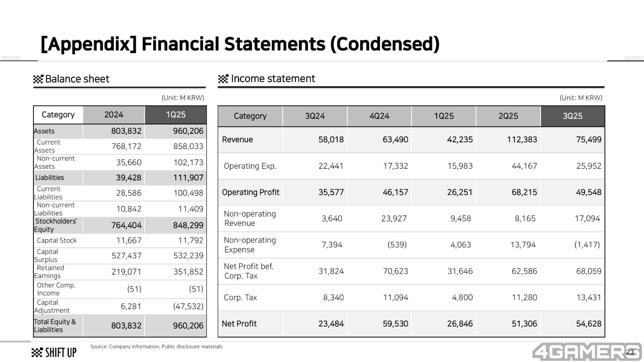Click the checkered flag icon beside Income statement
This screenshot has height=362, width=644.
[x=223, y=79]
